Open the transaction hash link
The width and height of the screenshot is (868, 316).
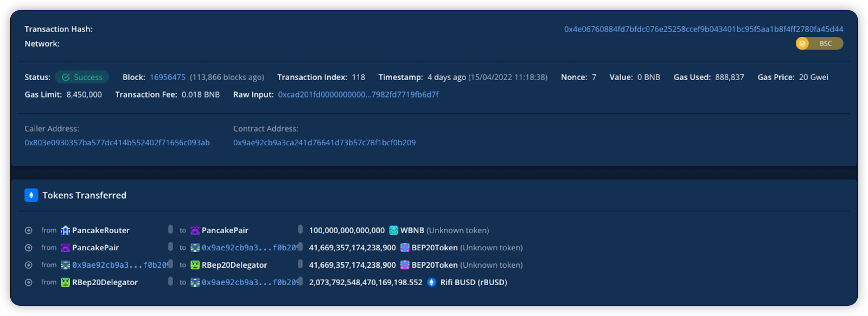pos(704,29)
